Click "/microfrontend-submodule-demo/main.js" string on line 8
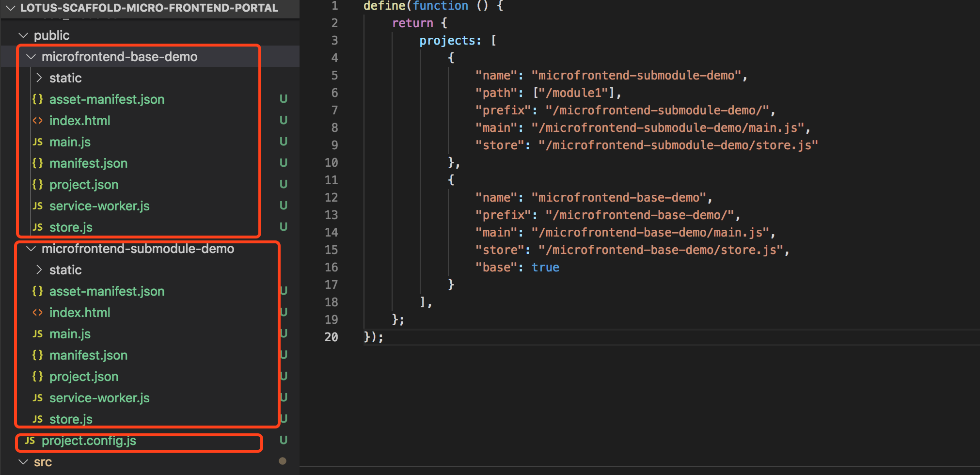 pyautogui.click(x=668, y=127)
